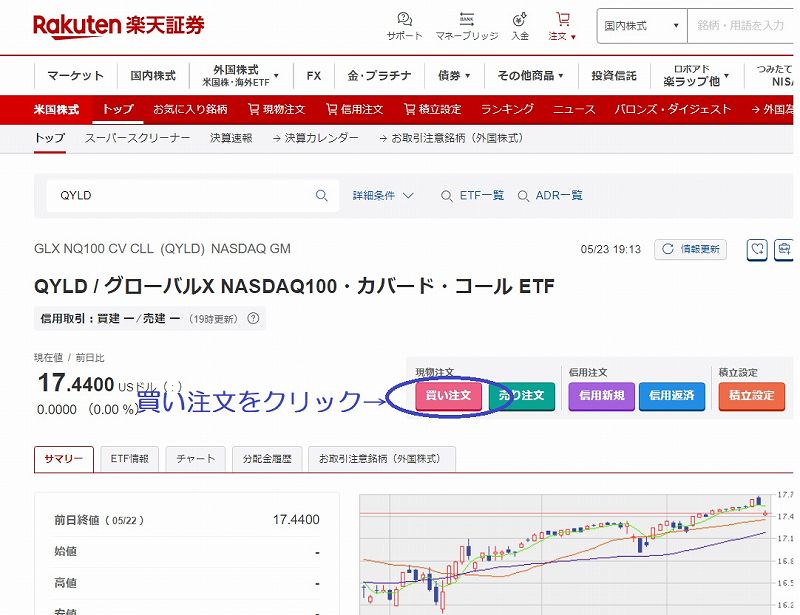Open スーパースクリーナー sub-tab
Viewport: 800px width, 615px height.
click(137, 138)
